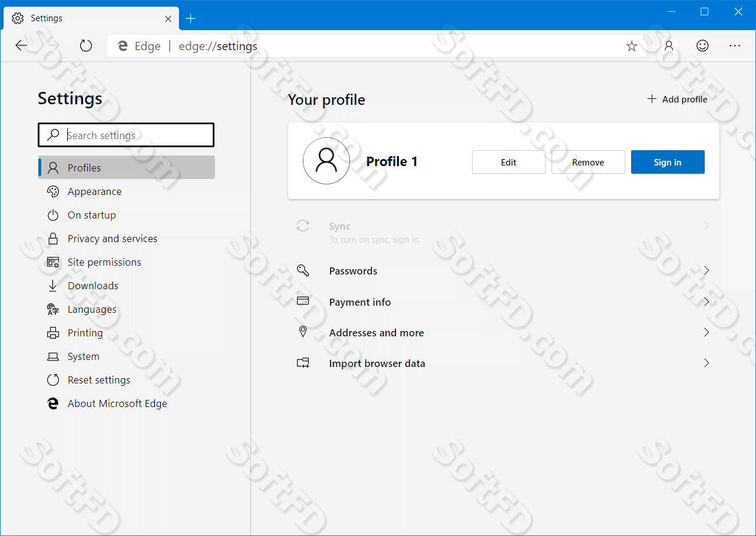Screen dimensions: 756x536
Task: Click the Profile 1 name text
Action: pos(392,161)
